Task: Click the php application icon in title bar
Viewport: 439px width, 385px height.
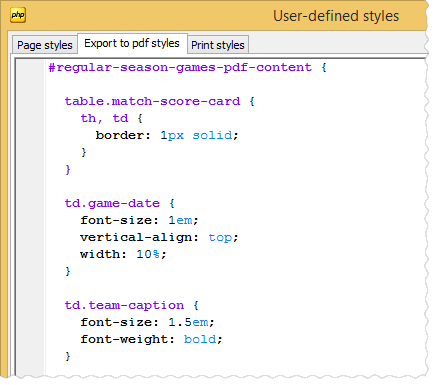Action: tap(18, 15)
